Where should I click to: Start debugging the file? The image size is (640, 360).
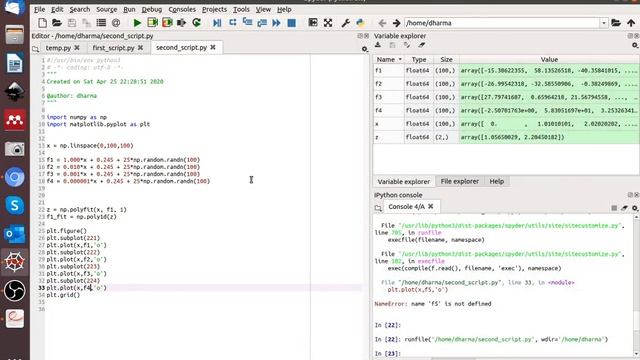tap(217, 23)
